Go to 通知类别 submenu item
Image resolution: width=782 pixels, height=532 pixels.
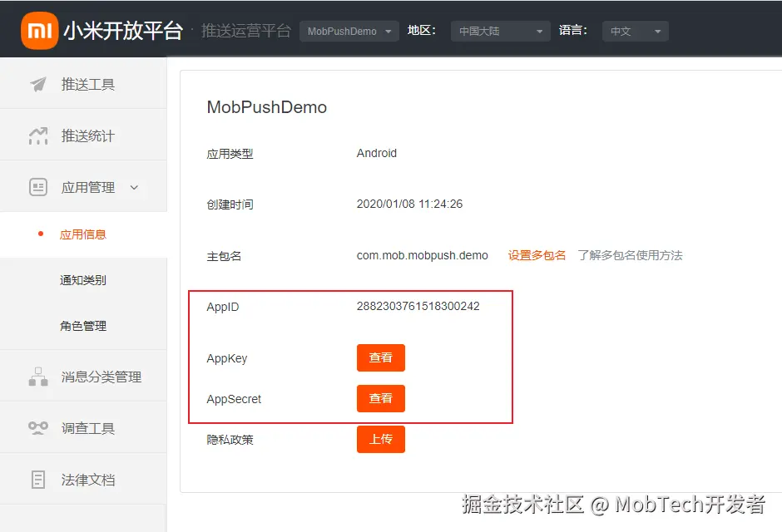[x=83, y=280]
